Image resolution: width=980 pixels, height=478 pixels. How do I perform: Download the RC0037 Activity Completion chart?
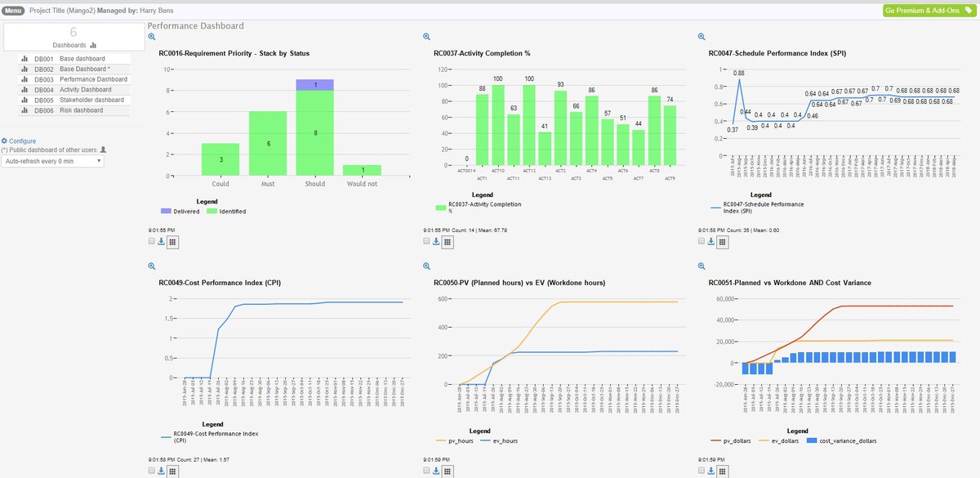tap(435, 242)
